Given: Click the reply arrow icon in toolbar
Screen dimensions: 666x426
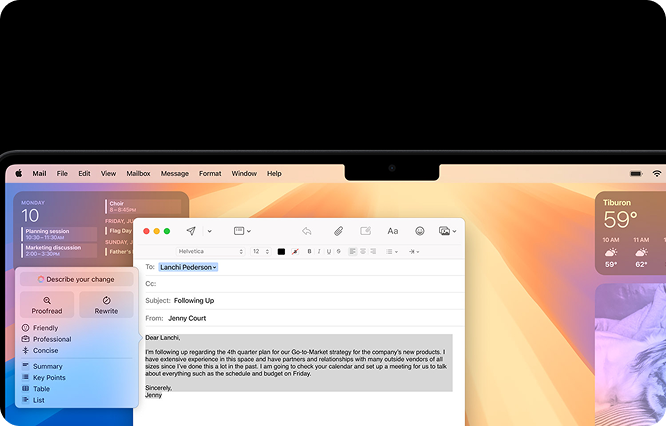Looking at the screenshot, I should coord(306,231).
